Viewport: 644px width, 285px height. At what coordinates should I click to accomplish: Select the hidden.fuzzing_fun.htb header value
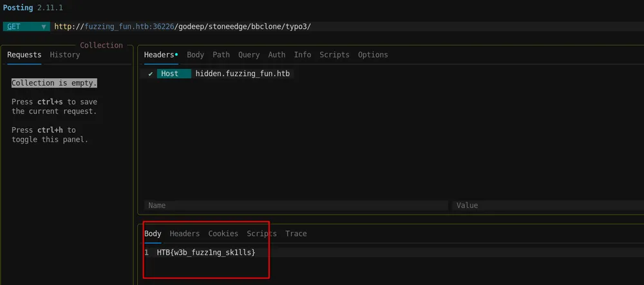coord(243,74)
